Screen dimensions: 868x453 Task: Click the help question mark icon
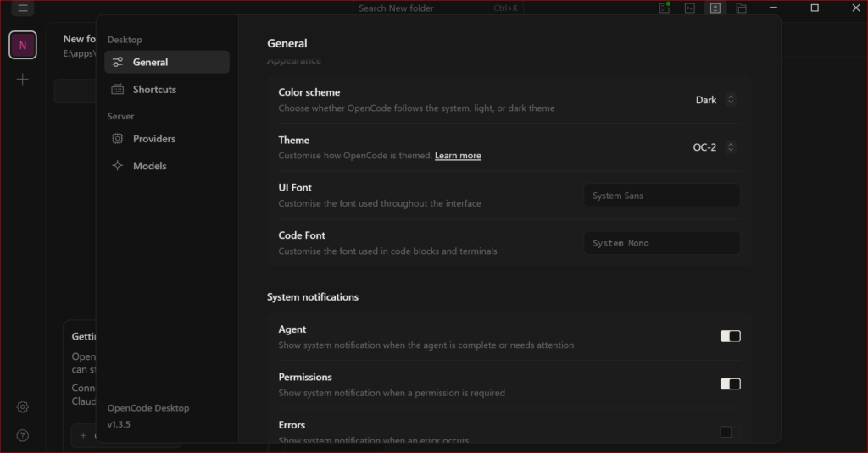point(23,436)
